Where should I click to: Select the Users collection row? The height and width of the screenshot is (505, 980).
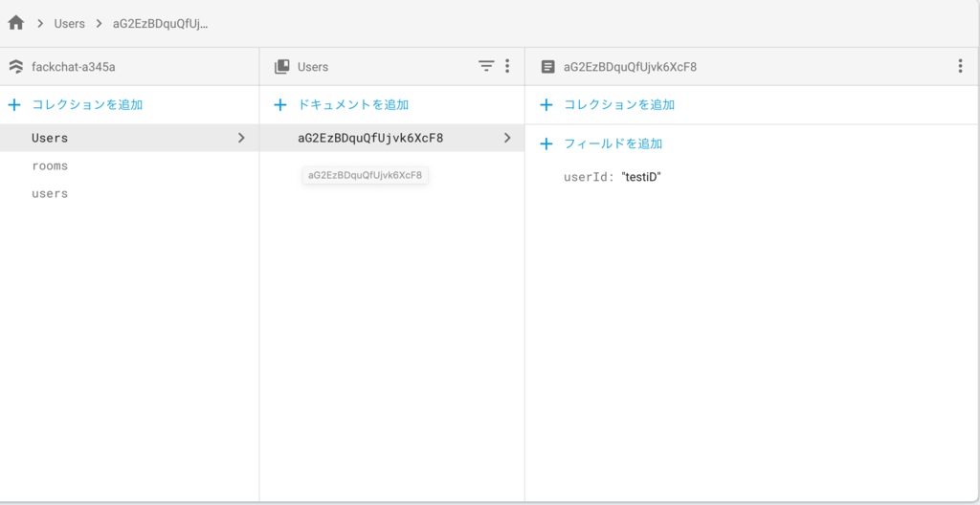tap(129, 138)
